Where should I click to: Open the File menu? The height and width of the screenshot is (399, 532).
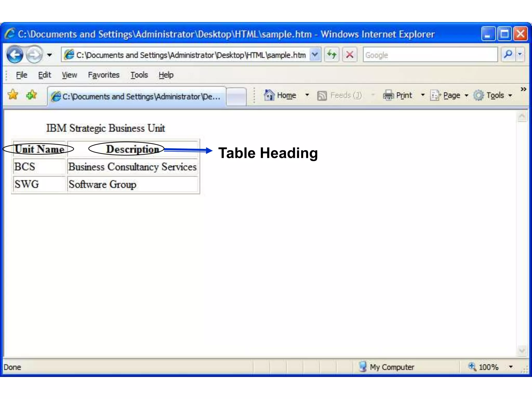click(x=22, y=75)
